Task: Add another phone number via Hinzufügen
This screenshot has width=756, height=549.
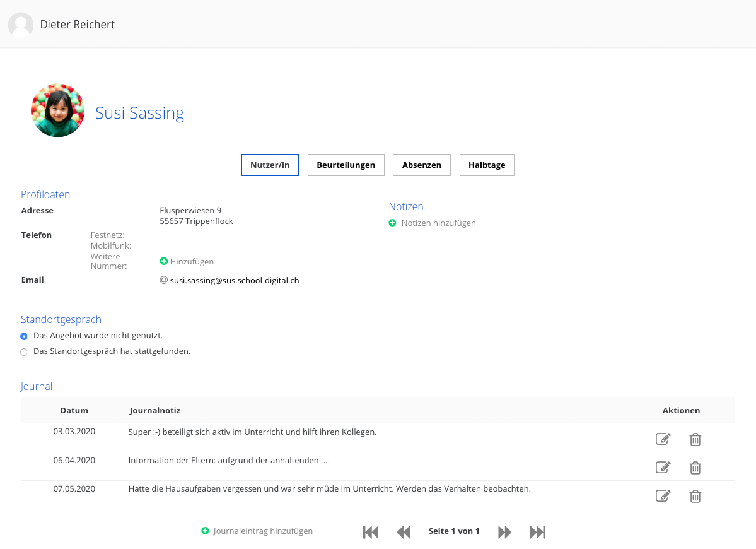Action: tap(187, 261)
